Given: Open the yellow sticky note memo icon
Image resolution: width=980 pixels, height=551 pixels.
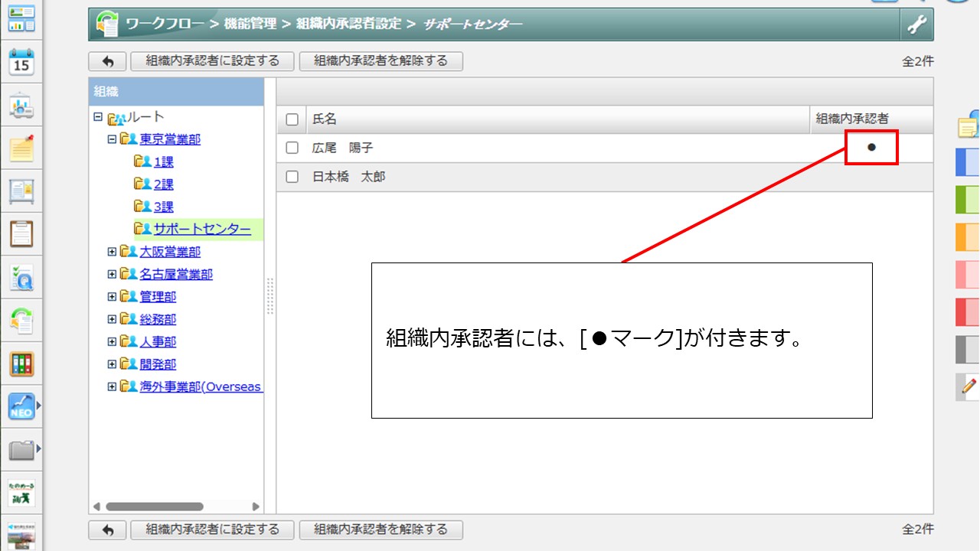Looking at the screenshot, I should (21, 148).
